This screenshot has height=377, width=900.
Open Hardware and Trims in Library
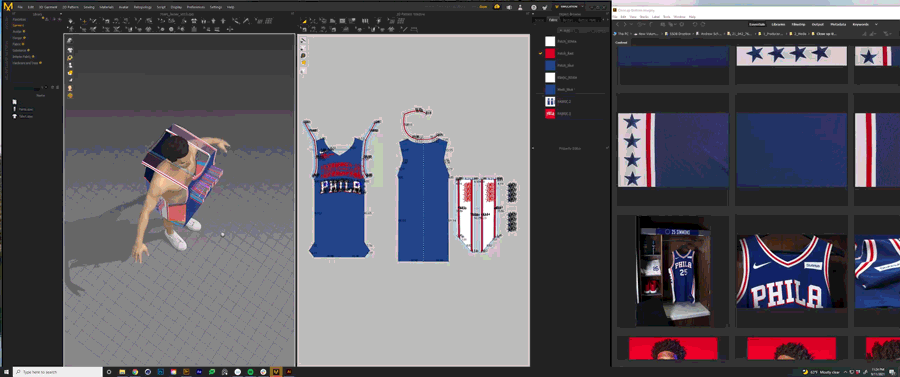pyautogui.click(x=26, y=63)
